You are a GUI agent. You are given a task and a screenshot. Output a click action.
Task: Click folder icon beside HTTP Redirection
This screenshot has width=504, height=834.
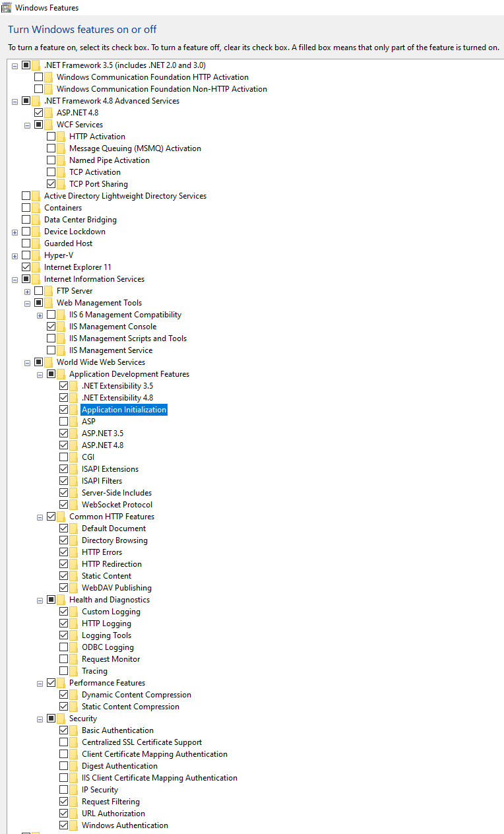[74, 564]
